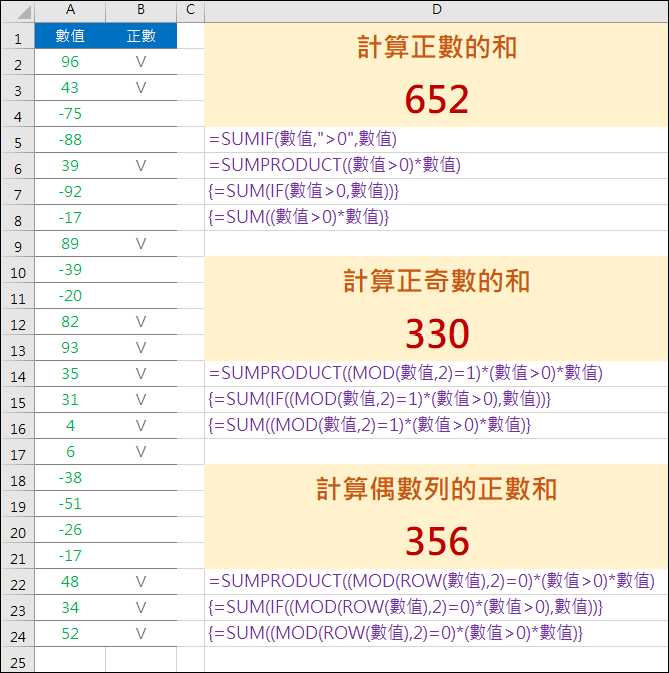Select cell with value -51
This screenshot has height=673, width=669.
70,504
